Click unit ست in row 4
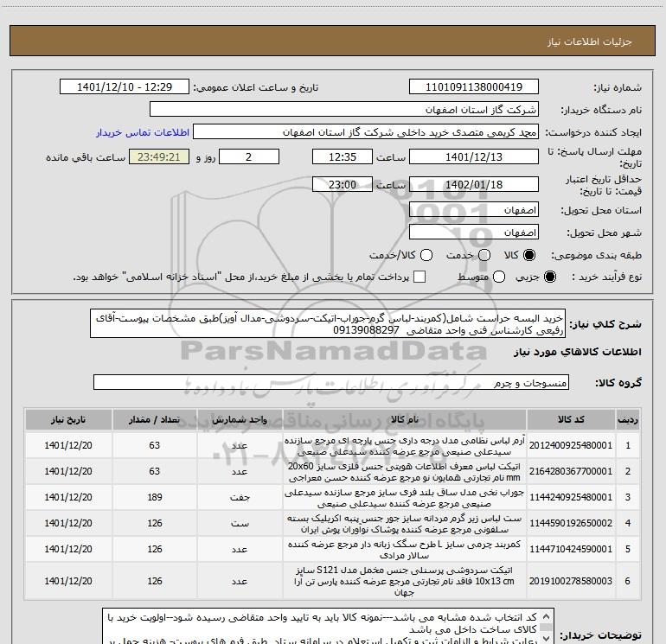The height and width of the screenshot is (644, 666). [x=240, y=524]
